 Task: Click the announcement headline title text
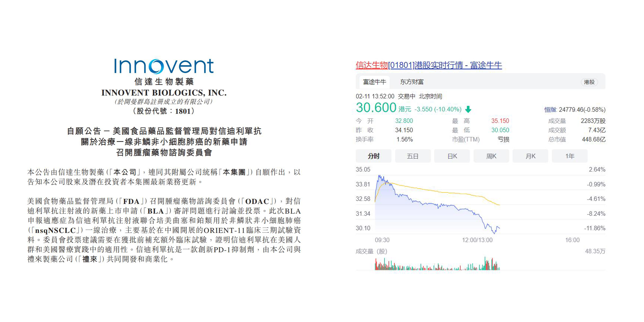pos(164,142)
